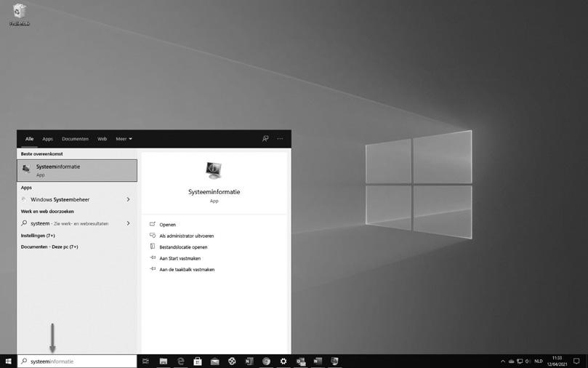
Task: Open Task View on the taskbar
Action: click(x=145, y=361)
